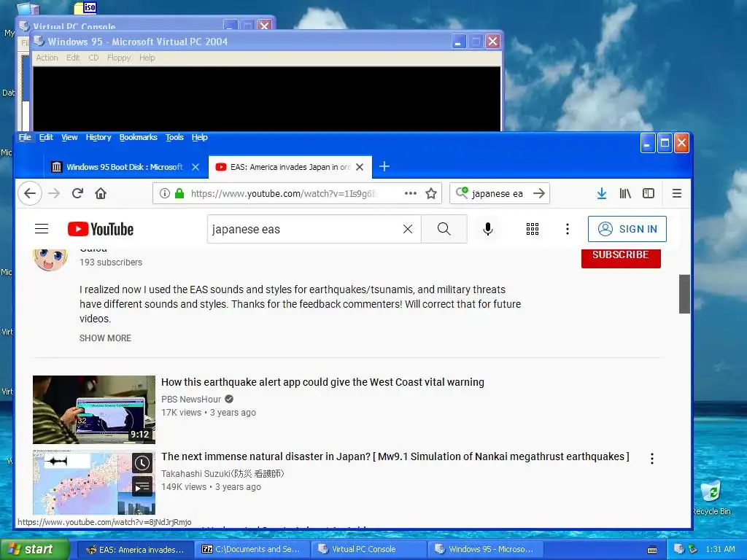Close the EAS America invades Japan tab
747x560 pixels.
(360, 167)
